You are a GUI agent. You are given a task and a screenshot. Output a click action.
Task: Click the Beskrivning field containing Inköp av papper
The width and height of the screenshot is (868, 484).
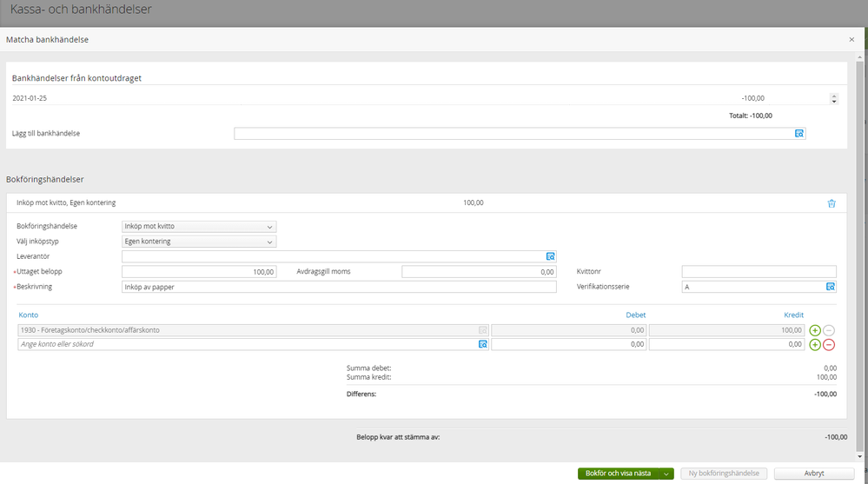pos(339,286)
